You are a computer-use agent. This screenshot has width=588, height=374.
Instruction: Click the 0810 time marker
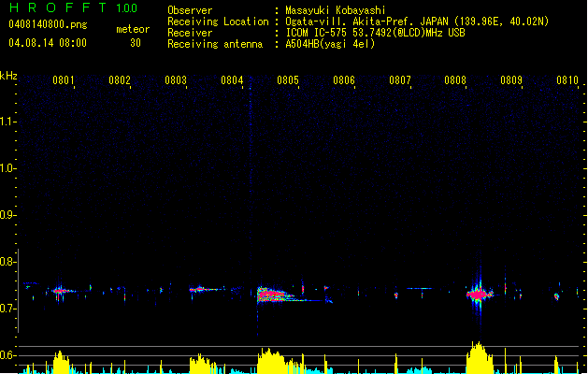coord(567,79)
